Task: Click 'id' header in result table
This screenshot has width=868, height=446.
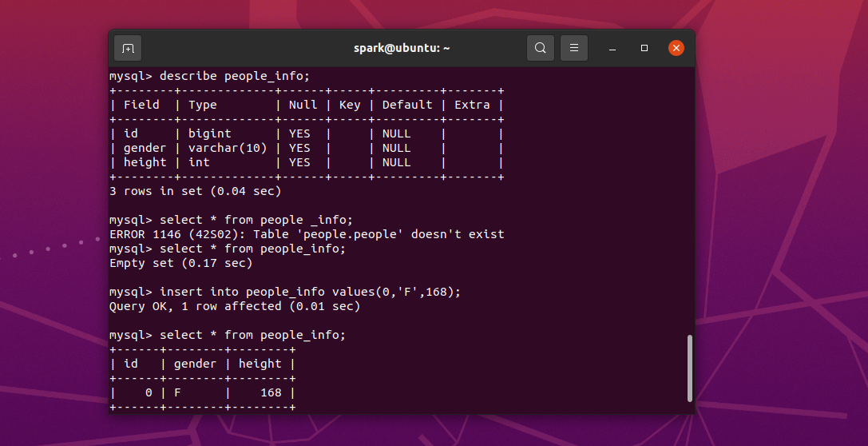Action: 131,364
